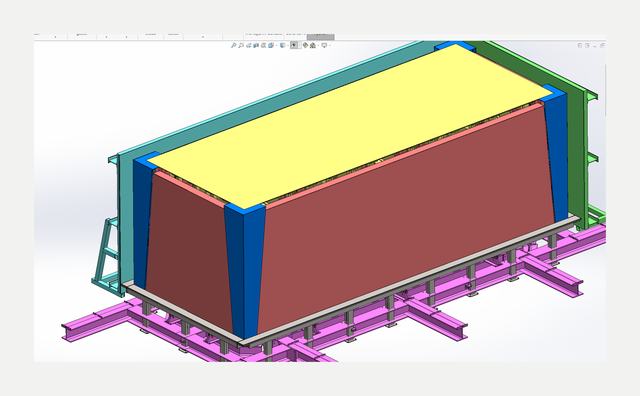Return to the Previous View
This screenshot has height=396, width=640.
coord(249,45)
